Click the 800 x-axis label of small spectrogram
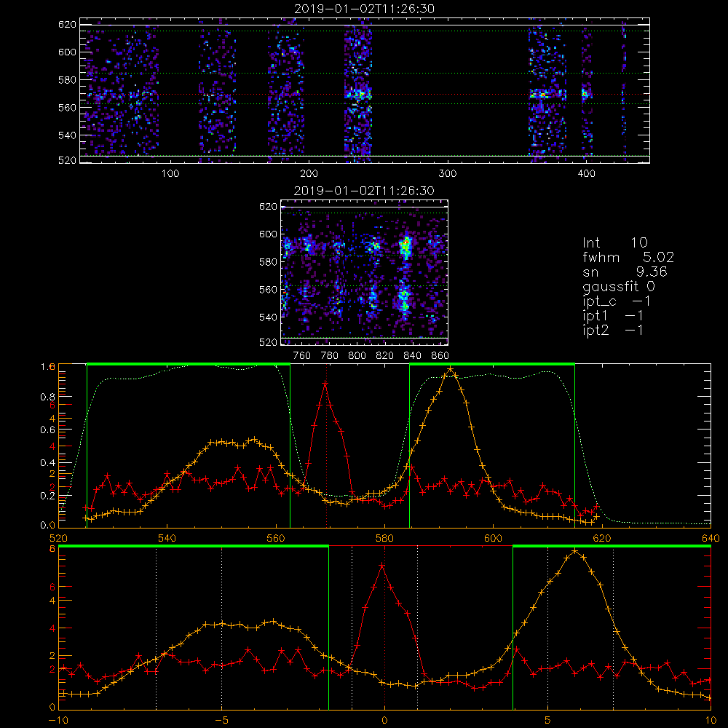 point(357,356)
